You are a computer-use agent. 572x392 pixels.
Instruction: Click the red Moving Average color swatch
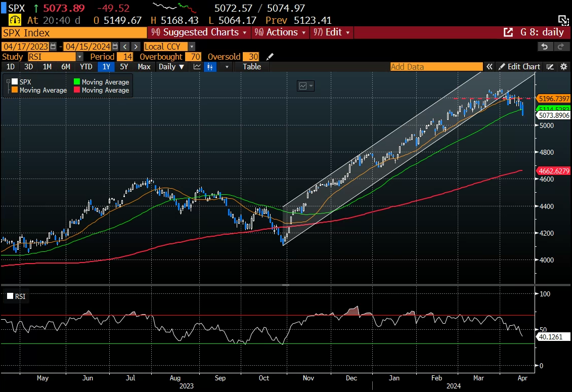point(76,90)
